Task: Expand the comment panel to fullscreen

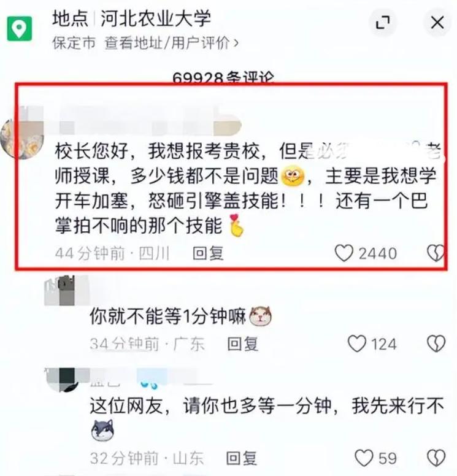Action: [383, 23]
